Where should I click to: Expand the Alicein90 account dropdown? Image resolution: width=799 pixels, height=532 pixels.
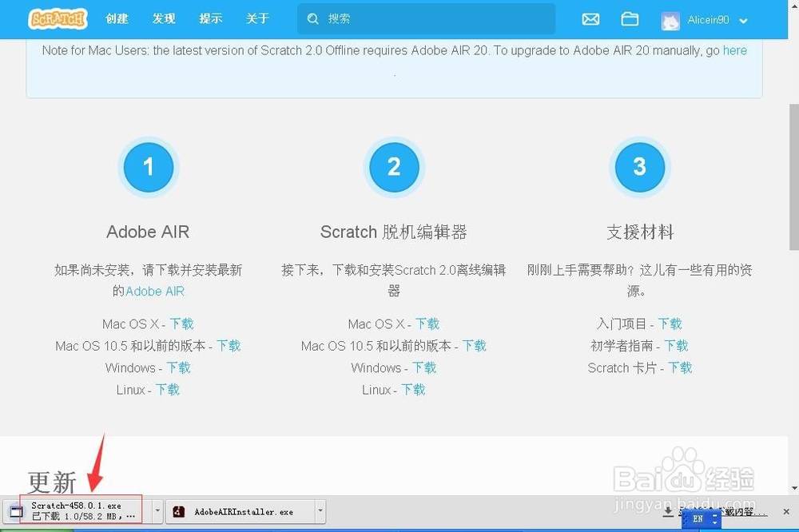[x=743, y=21]
